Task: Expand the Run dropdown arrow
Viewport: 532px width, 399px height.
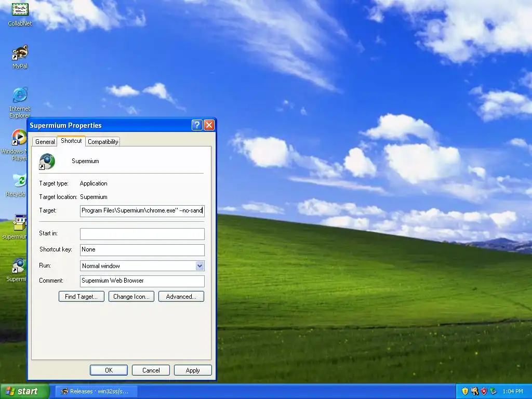Action: click(199, 266)
